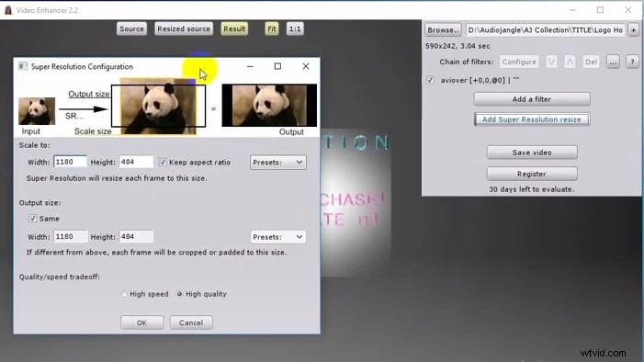Viewport: 644px width, 362px height.
Task: Open the Output size Presets dropdown
Action: click(277, 237)
